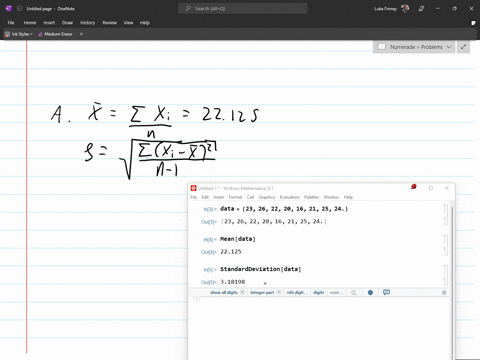Image resolution: width=480 pixels, height=360 pixels.
Task: Open the sticky notes feed icon
Action: point(473,23)
